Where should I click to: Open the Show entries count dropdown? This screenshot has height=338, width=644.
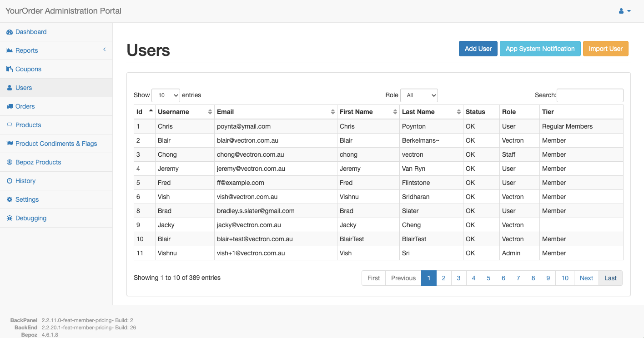pos(166,95)
